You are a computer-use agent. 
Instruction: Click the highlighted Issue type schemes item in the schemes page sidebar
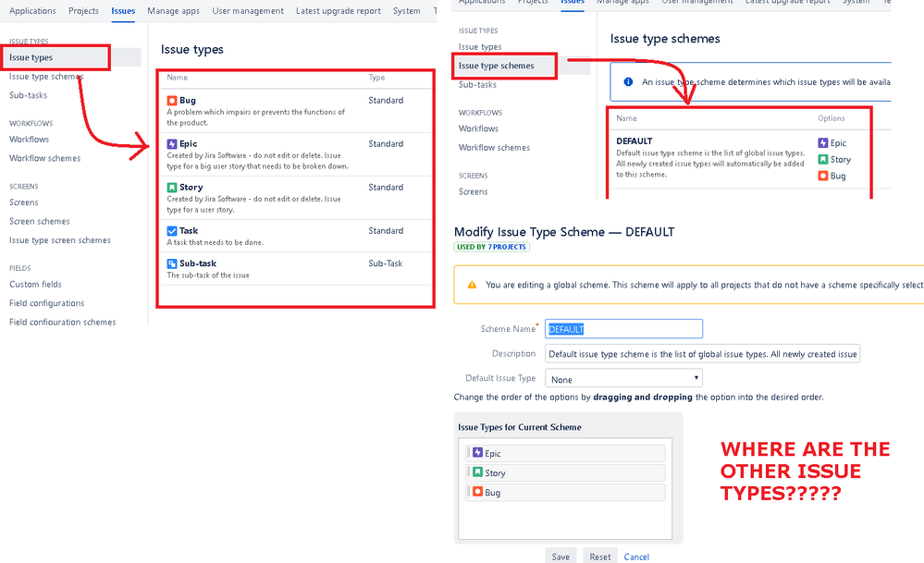tap(521, 66)
